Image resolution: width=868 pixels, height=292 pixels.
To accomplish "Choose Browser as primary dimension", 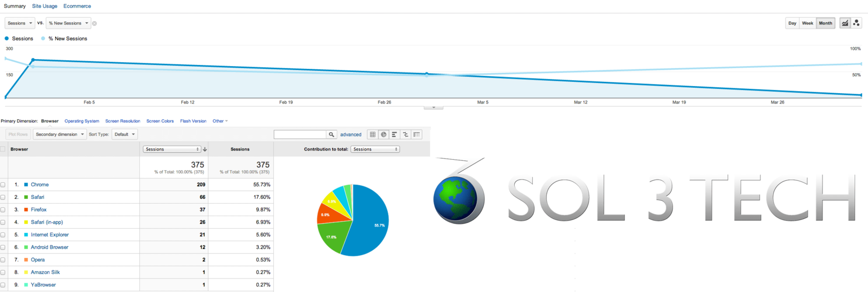I will point(50,121).
